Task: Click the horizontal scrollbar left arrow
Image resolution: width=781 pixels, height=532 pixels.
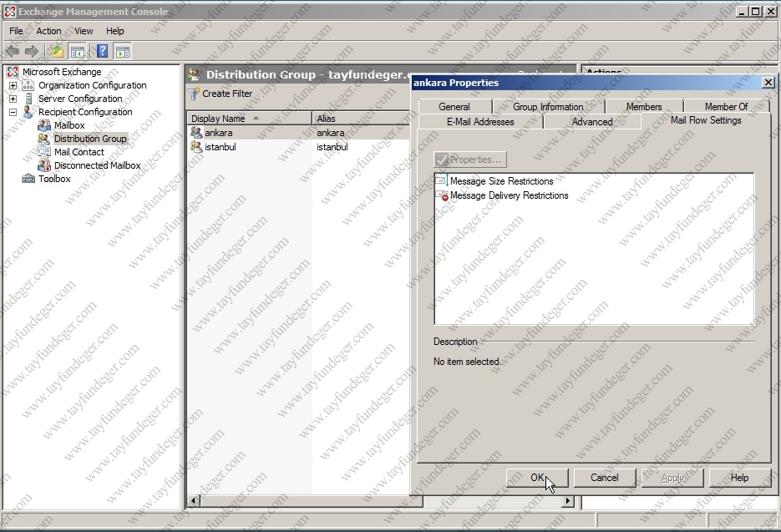Action: 193,500
